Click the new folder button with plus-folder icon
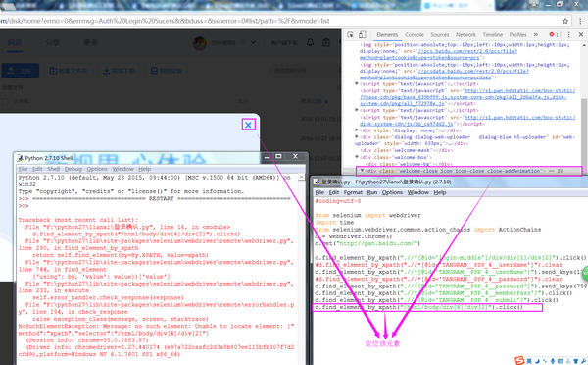 coord(69,71)
